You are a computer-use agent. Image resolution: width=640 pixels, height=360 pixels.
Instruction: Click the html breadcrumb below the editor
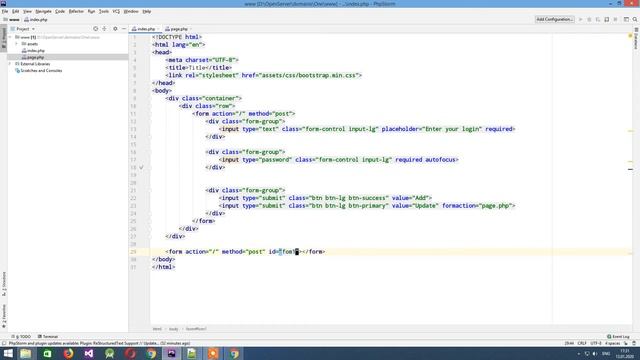coord(157,329)
